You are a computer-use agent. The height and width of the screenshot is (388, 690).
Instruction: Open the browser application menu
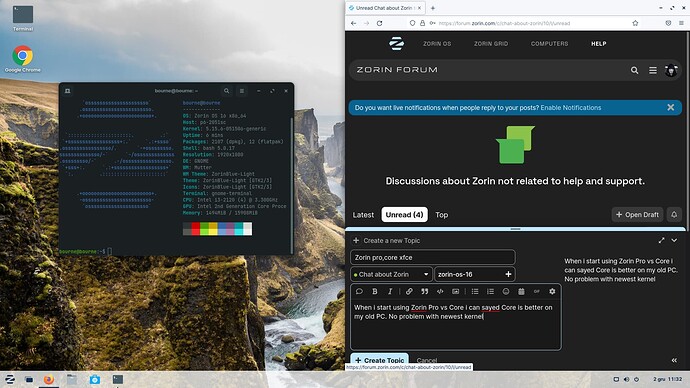[681, 23]
